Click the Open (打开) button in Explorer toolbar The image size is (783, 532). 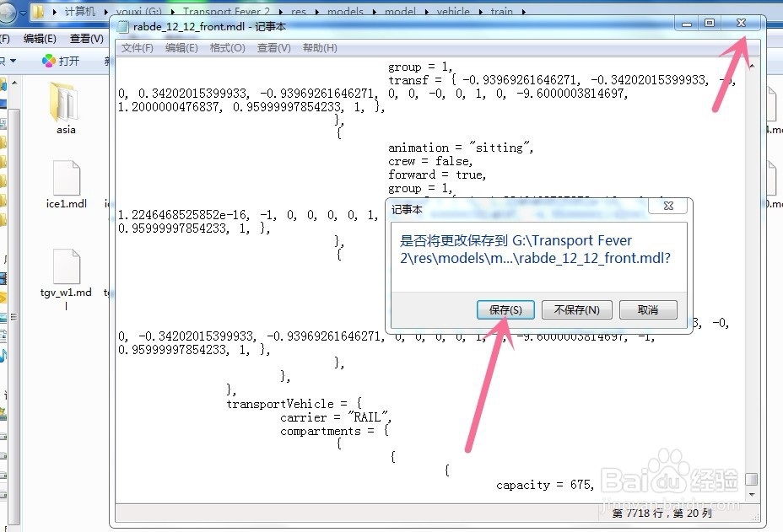click(x=61, y=61)
